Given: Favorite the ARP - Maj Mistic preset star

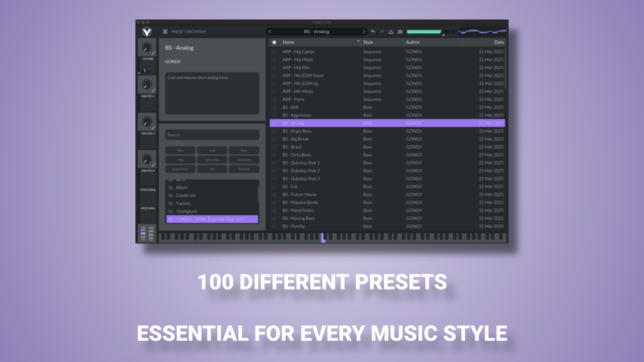Looking at the screenshot, I should pyautogui.click(x=274, y=60).
